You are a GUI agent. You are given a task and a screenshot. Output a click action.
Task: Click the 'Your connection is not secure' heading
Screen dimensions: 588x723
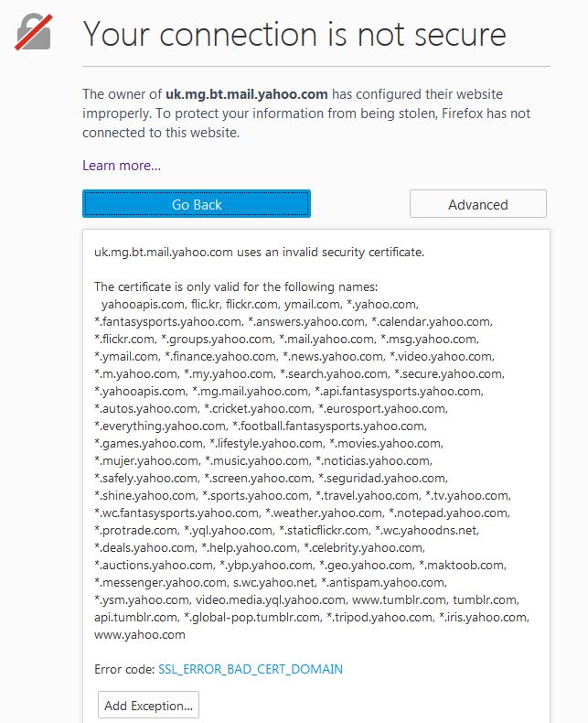click(x=294, y=34)
